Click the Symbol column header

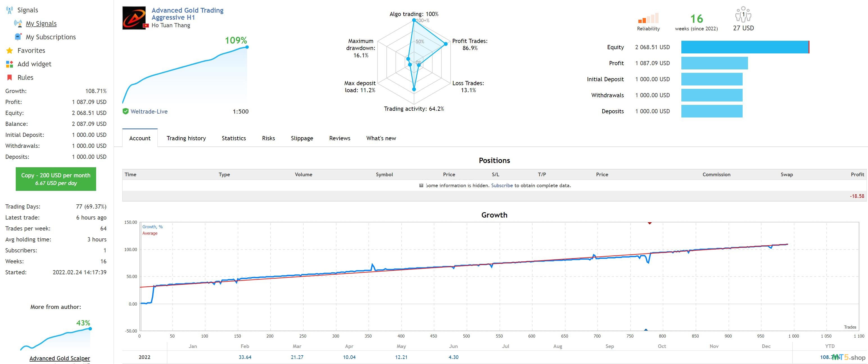tap(384, 174)
